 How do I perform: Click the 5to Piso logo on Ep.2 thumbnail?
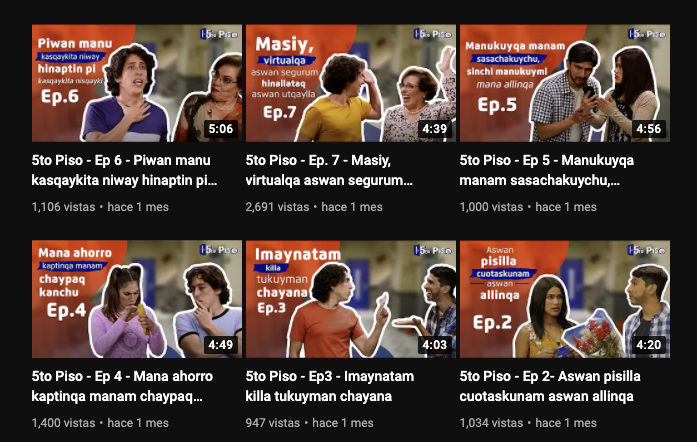(646, 250)
